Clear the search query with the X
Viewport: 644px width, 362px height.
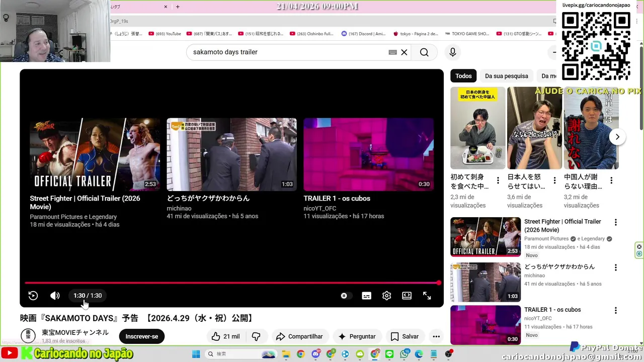click(404, 52)
